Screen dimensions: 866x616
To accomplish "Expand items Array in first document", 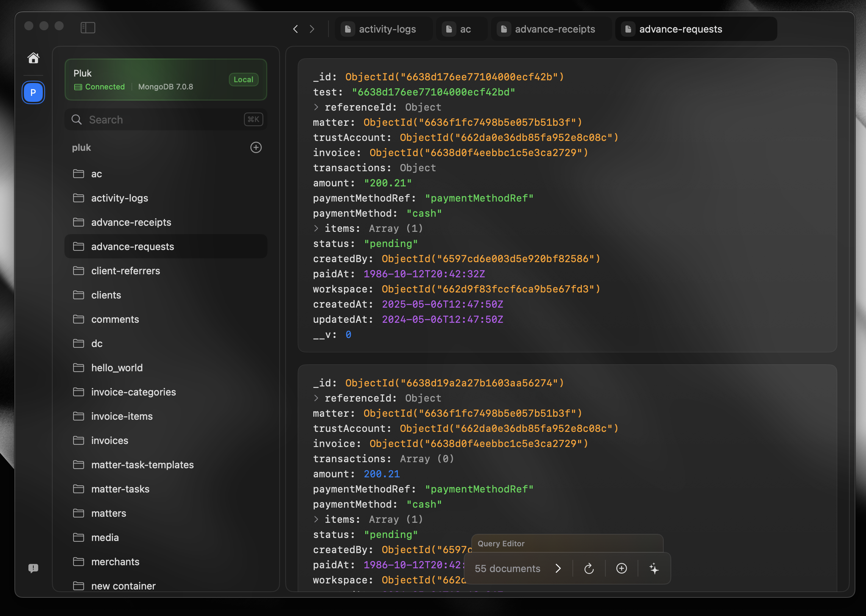I will pos(316,228).
